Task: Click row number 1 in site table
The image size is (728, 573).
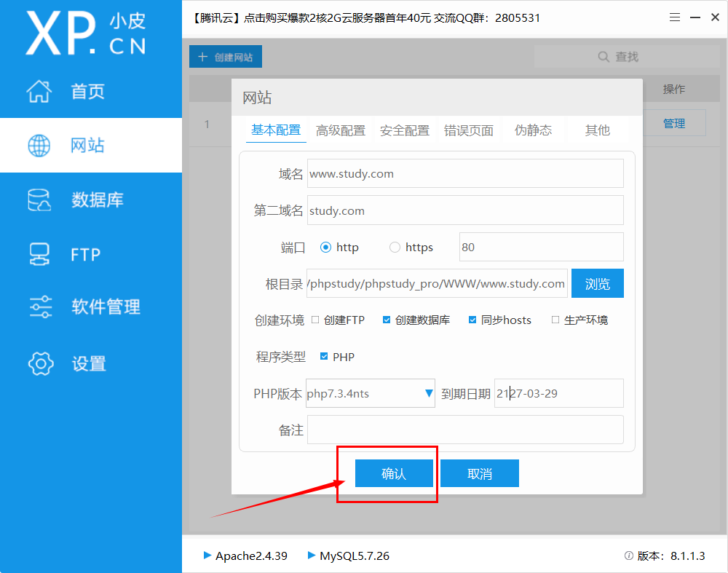Action: click(207, 124)
